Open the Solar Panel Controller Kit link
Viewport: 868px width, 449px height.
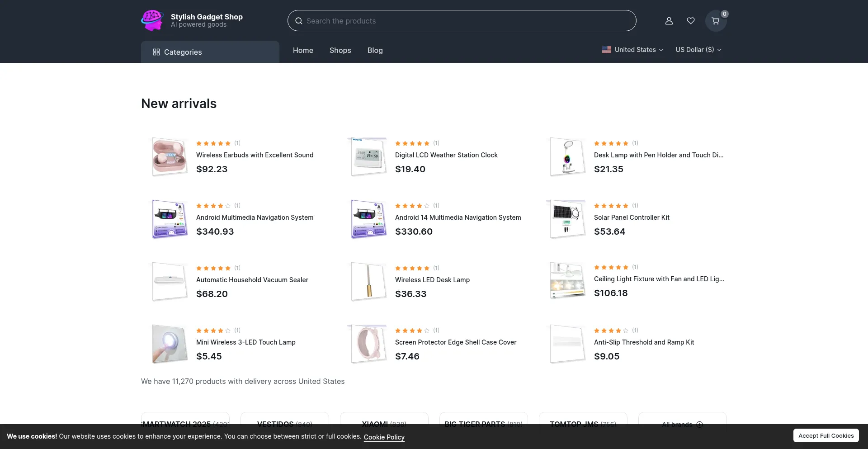[632, 217]
